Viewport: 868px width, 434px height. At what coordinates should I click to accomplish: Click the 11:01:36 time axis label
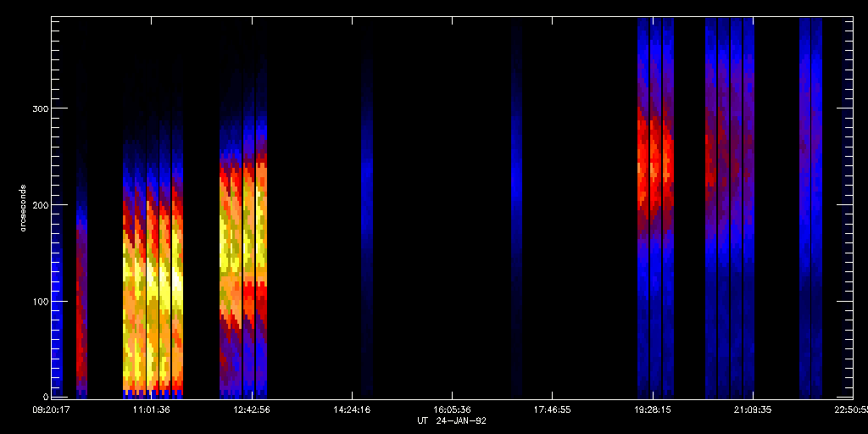152,410
